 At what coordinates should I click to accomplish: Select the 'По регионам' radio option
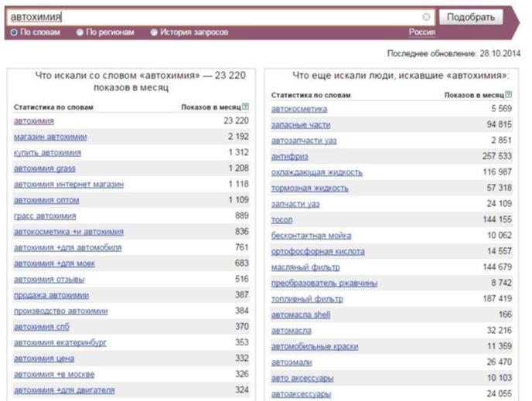click(80, 32)
